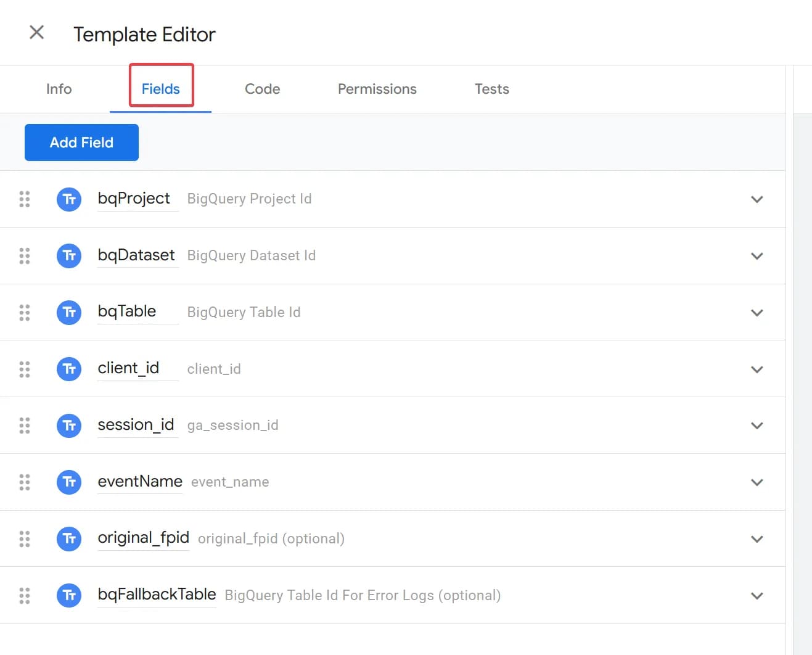Viewport: 812px width, 655px height.
Task: Click the text-field type icon for client_id
Action: click(69, 369)
